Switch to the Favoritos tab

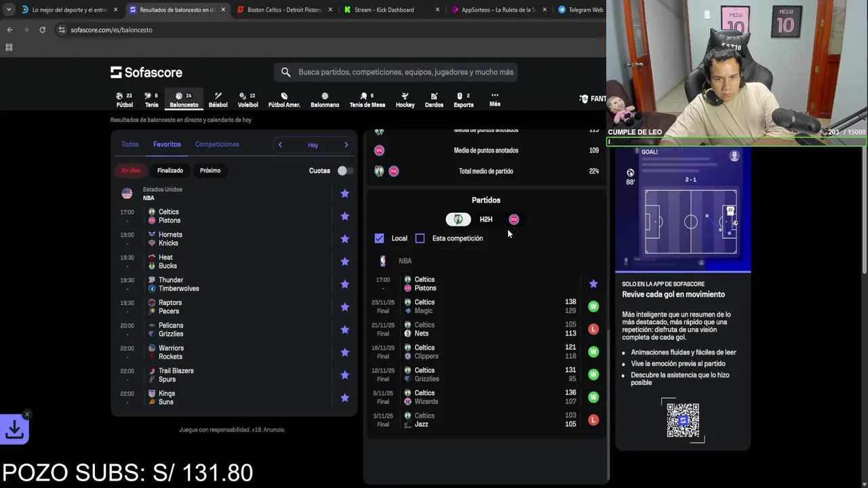167,144
